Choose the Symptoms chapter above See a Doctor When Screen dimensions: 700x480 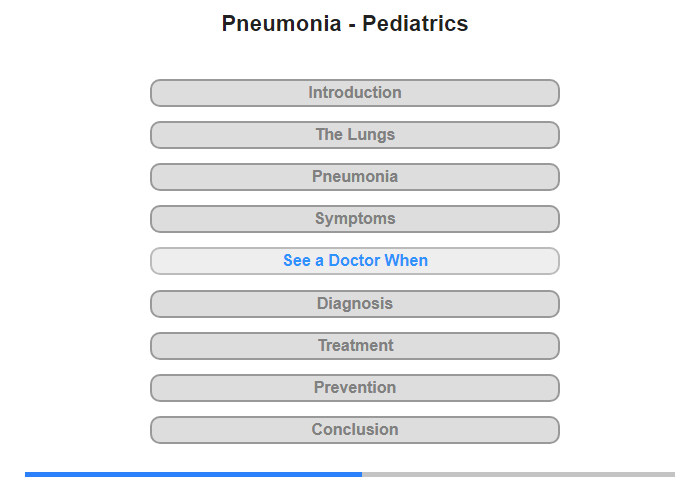click(x=355, y=219)
